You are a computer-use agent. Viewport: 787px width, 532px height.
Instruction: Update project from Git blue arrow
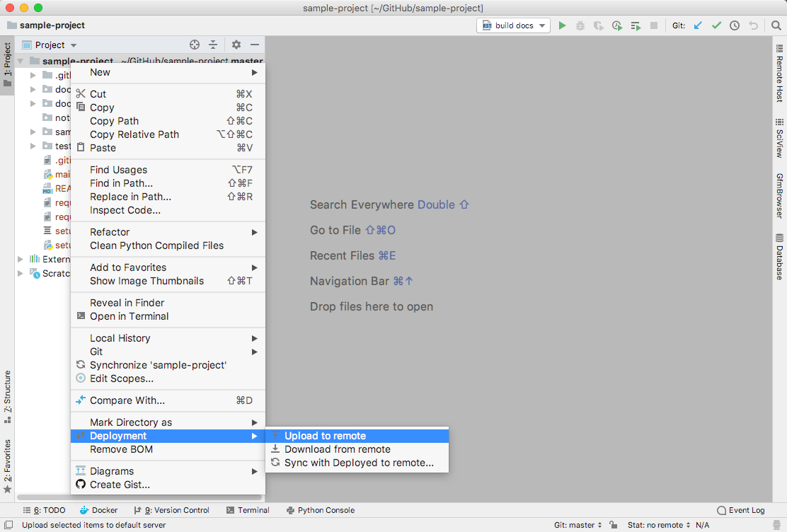(698, 25)
